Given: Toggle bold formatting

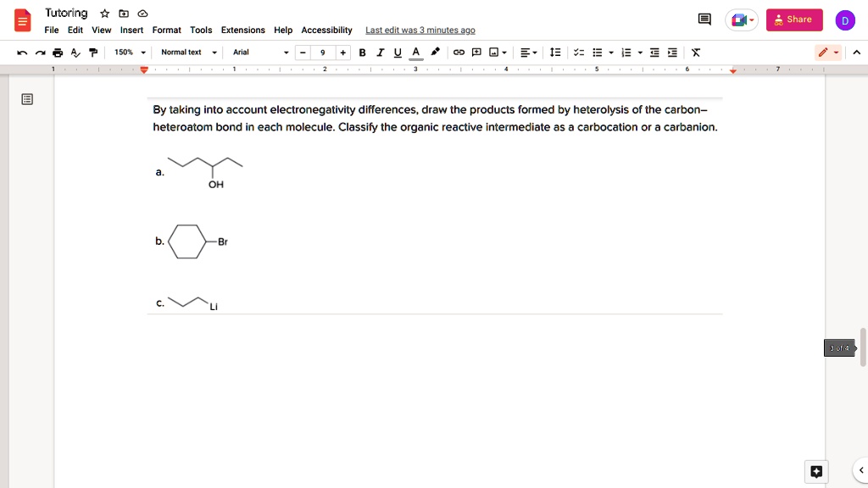Looking at the screenshot, I should coord(362,52).
